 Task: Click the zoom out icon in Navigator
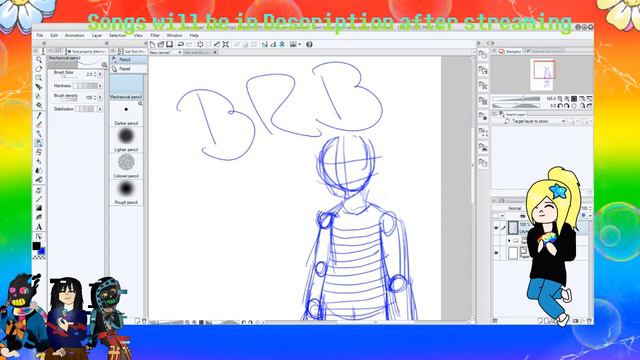[560, 99]
